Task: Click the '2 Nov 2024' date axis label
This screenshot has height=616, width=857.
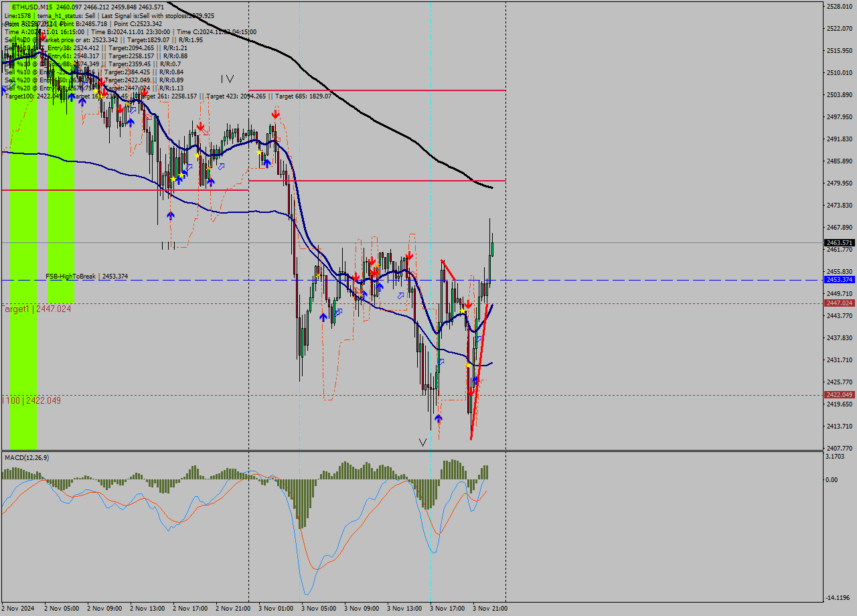Action: (x=19, y=609)
